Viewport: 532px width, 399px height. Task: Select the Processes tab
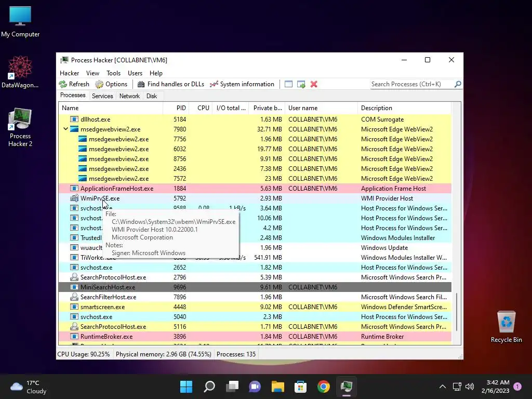(73, 96)
